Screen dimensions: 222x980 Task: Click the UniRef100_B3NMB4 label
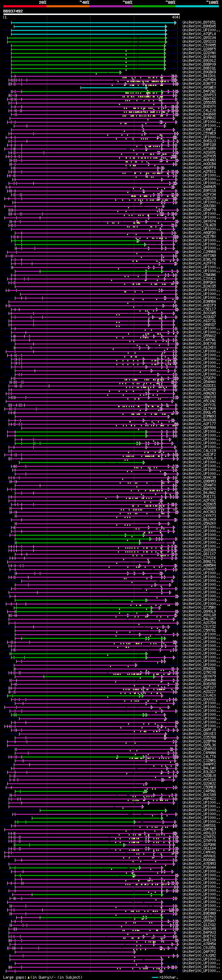[199, 301]
